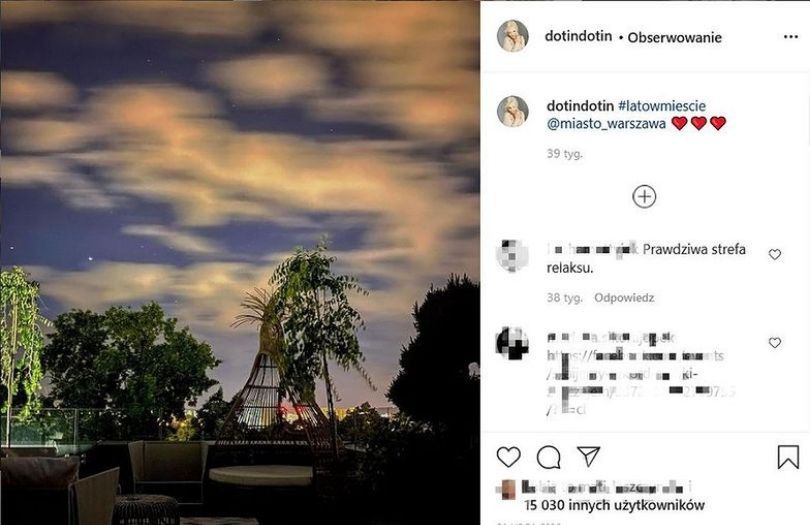Click Odpowiedz to reply to comment
Viewport: 810px width, 525px height.
click(624, 298)
